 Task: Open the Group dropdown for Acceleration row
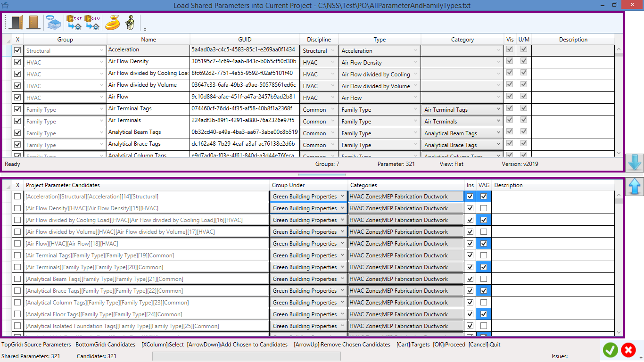pyautogui.click(x=65, y=50)
